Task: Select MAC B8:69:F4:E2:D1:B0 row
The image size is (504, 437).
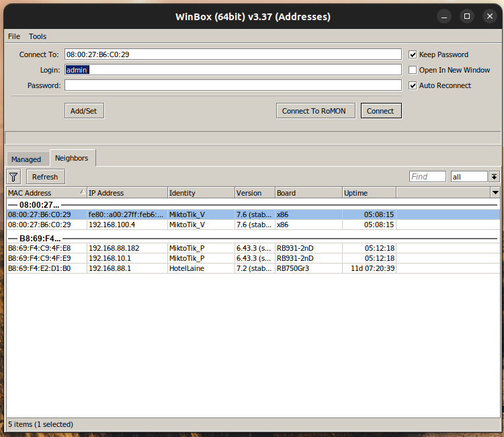Action: click(x=253, y=268)
